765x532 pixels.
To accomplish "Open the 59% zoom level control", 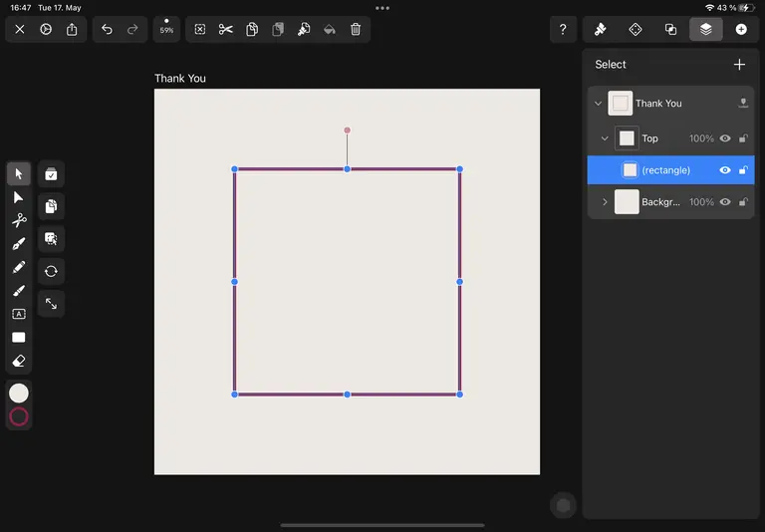I will 166,29.
